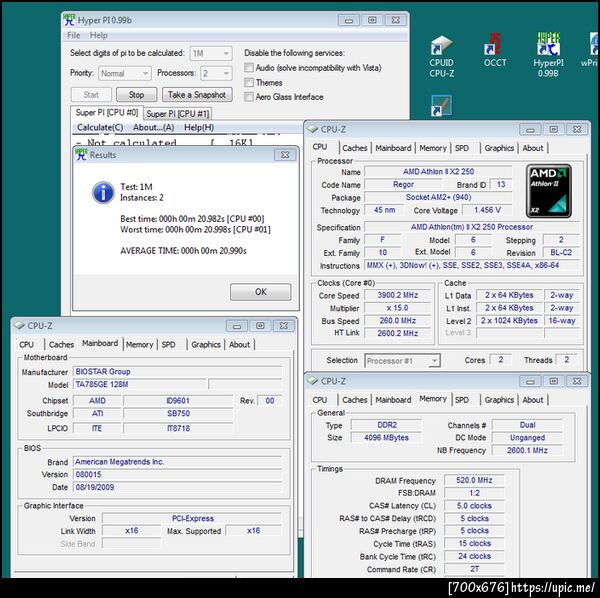Launch the HyperPI 0.99B desktop icon
600x598 pixels.
pyautogui.click(x=548, y=55)
